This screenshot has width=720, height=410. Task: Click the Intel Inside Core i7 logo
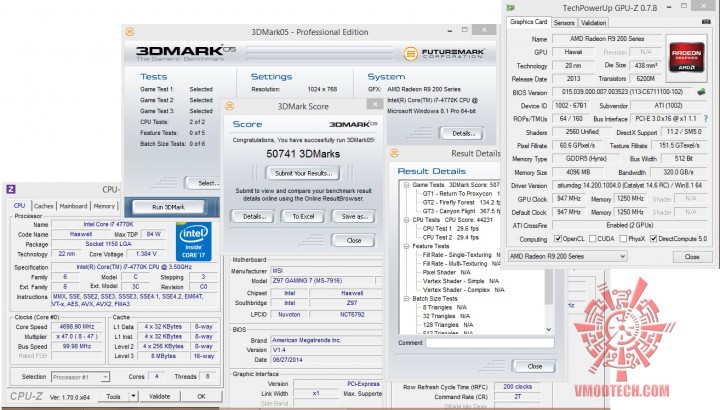[x=194, y=242]
